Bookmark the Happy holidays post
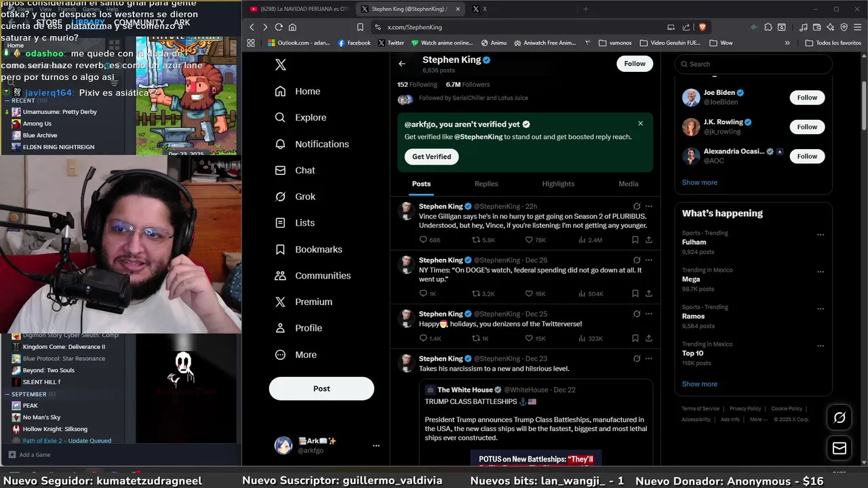The image size is (868, 488). click(x=635, y=338)
